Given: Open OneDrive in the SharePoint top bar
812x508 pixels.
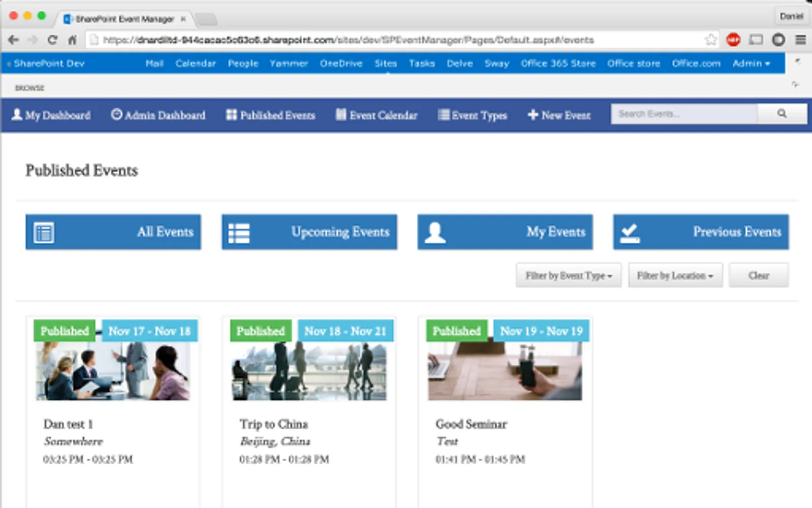Looking at the screenshot, I should tap(341, 63).
